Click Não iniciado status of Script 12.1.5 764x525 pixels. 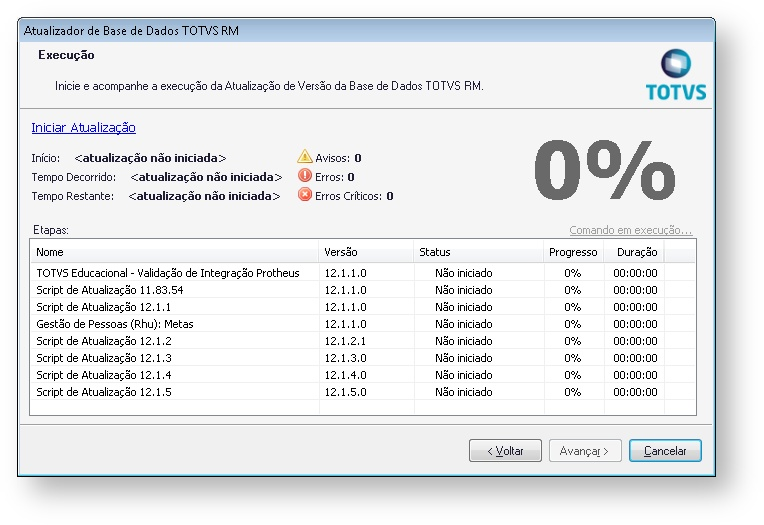click(x=464, y=392)
